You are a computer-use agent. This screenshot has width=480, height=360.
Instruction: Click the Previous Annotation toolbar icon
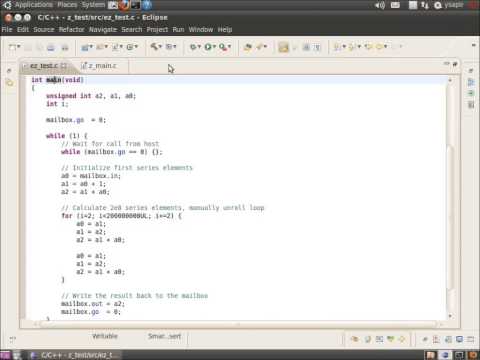tap(352, 47)
